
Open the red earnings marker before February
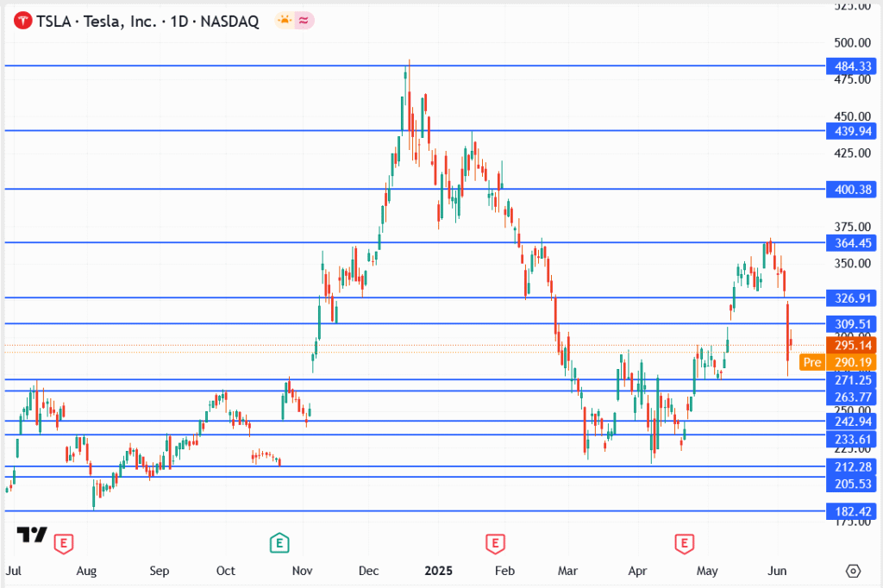point(495,542)
